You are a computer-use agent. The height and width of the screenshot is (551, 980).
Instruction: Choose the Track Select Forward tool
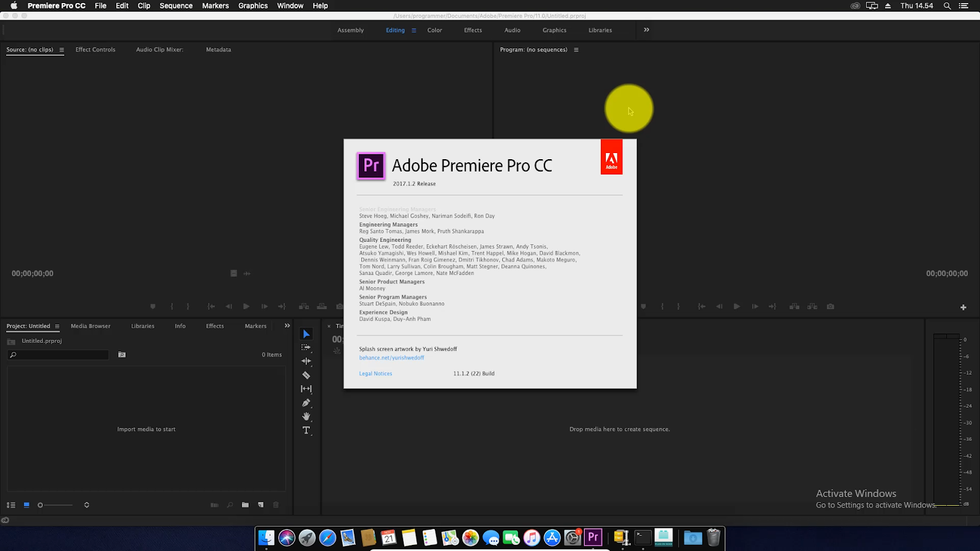306,347
